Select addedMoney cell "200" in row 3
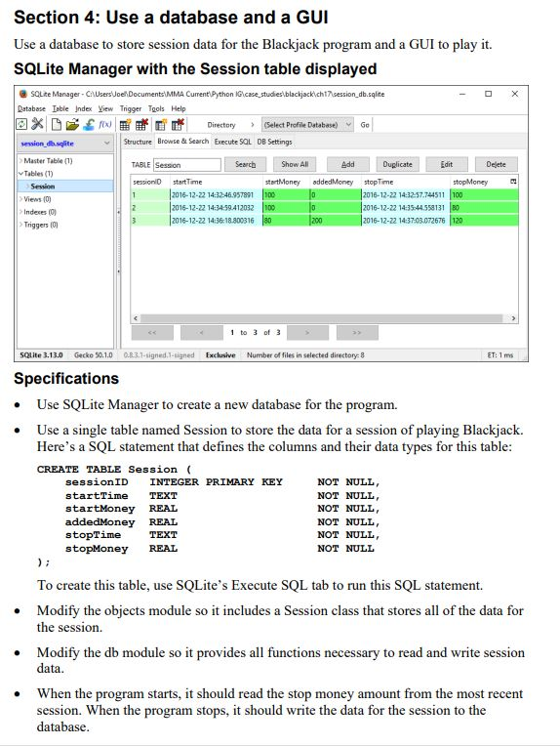This screenshot has height=746, width=560. [x=336, y=221]
